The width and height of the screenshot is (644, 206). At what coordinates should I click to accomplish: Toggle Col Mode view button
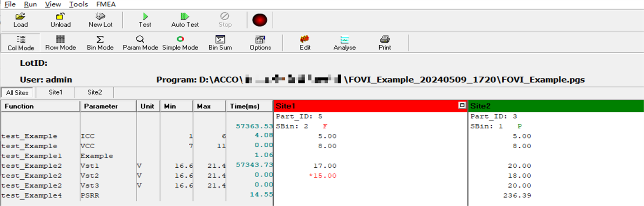click(21, 43)
